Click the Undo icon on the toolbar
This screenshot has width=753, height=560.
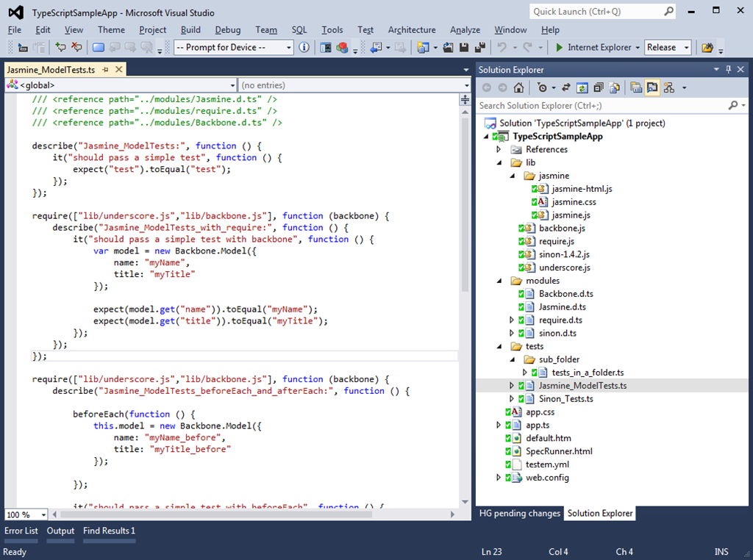click(501, 47)
